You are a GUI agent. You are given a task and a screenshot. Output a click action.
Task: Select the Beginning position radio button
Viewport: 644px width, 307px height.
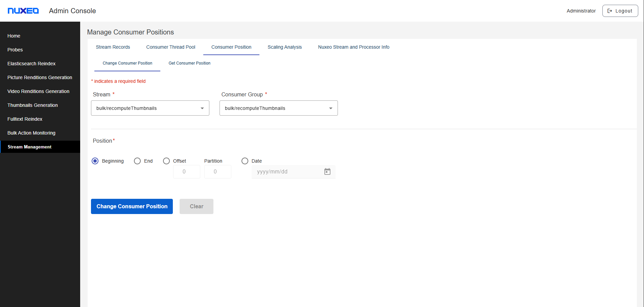click(x=95, y=161)
